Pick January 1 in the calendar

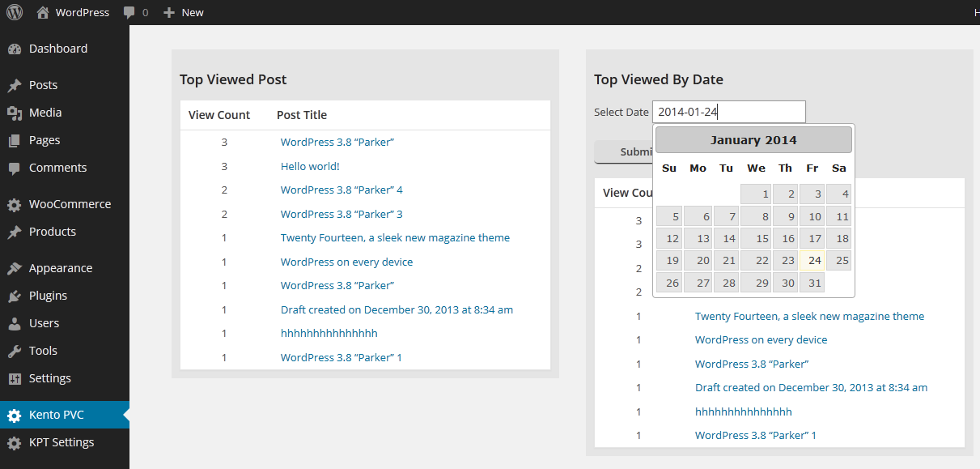pyautogui.click(x=756, y=194)
